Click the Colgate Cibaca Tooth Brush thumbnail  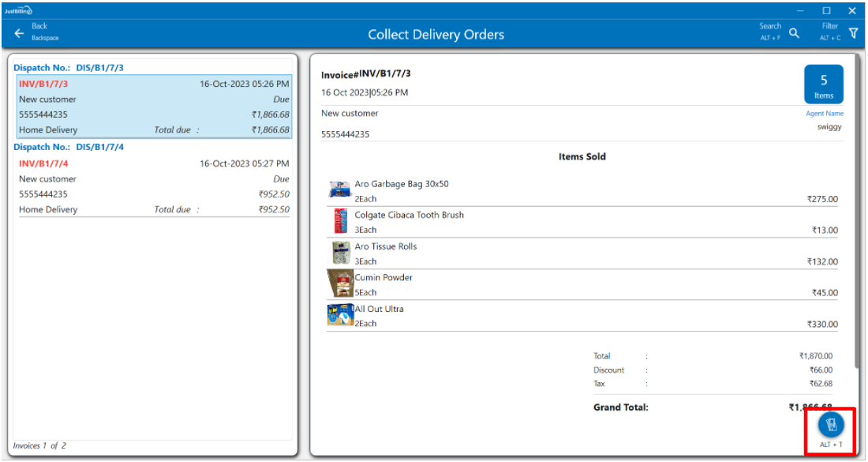340,221
